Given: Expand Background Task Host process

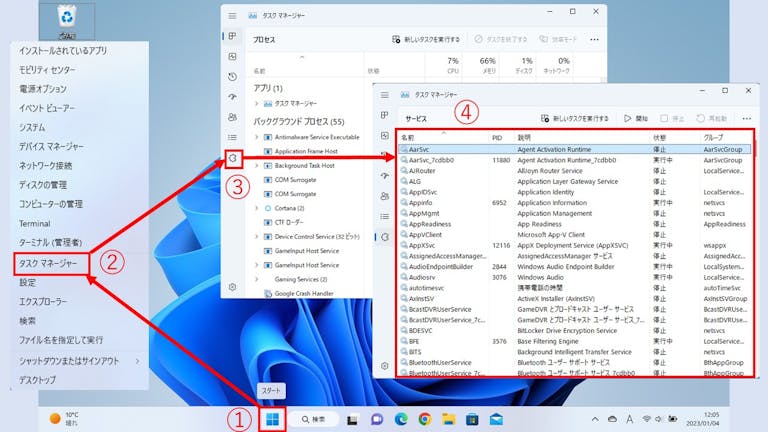Looking at the screenshot, I should click(256, 166).
